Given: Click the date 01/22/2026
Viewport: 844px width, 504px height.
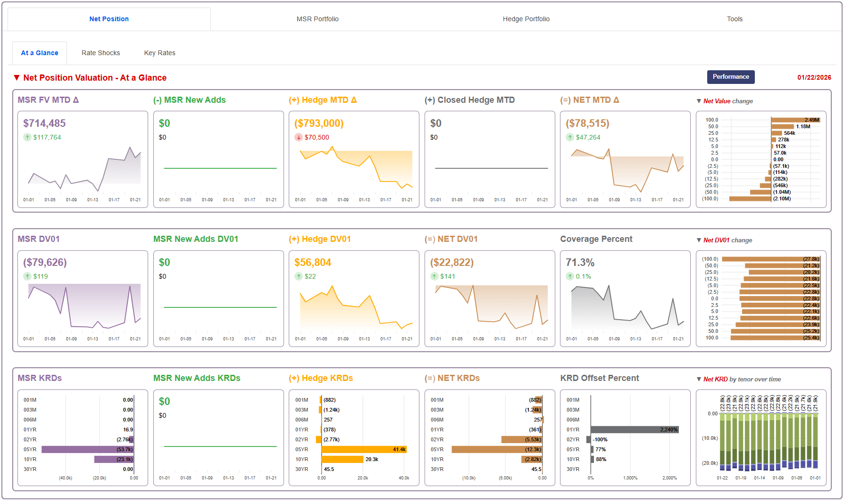Looking at the screenshot, I should click(x=814, y=77).
